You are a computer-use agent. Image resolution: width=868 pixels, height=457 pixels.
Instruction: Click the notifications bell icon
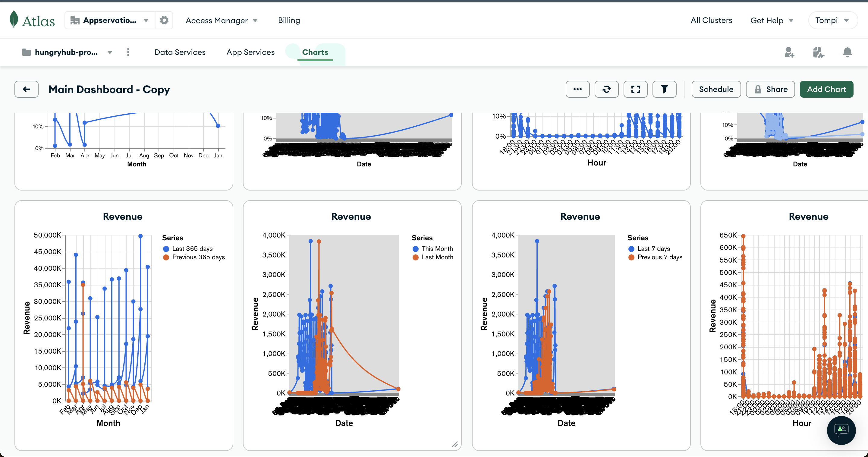(x=847, y=52)
